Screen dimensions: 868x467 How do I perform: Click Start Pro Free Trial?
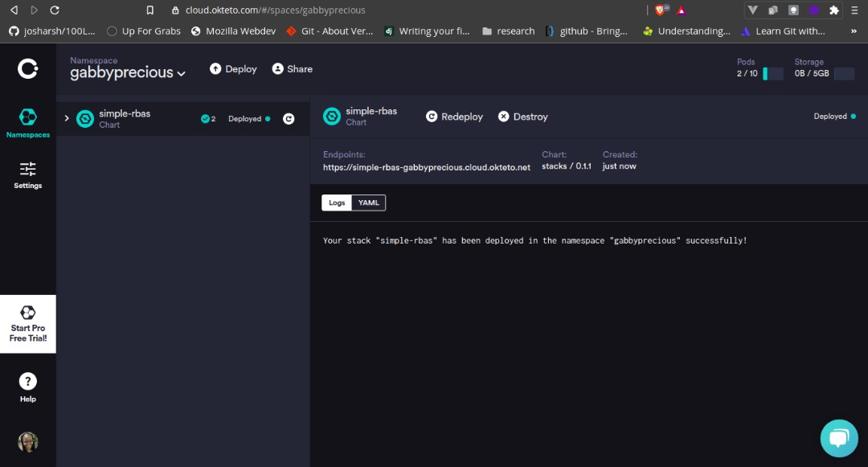27,324
